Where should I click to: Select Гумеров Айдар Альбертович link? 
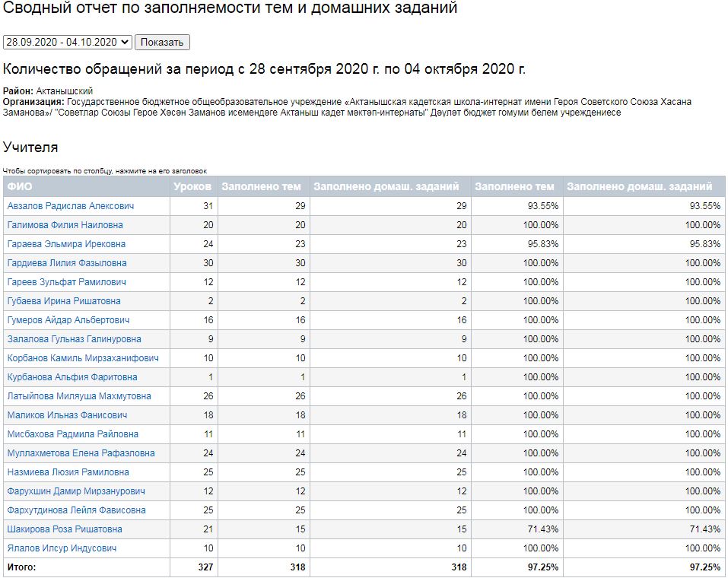click(x=68, y=320)
